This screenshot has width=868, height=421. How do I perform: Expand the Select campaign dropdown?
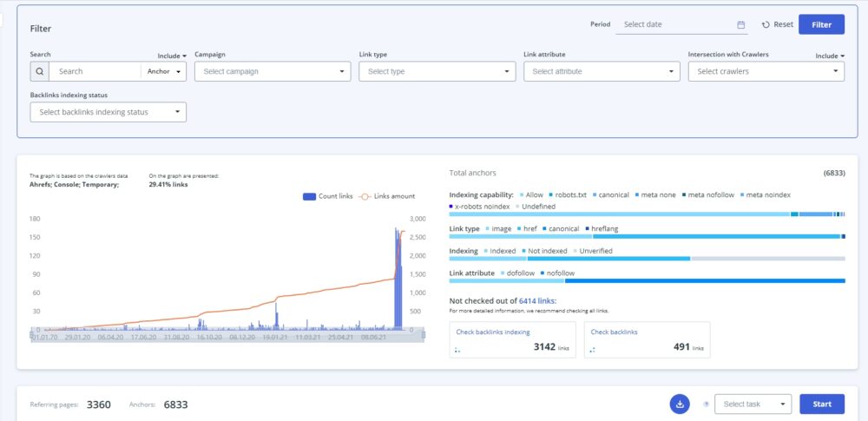click(x=273, y=71)
